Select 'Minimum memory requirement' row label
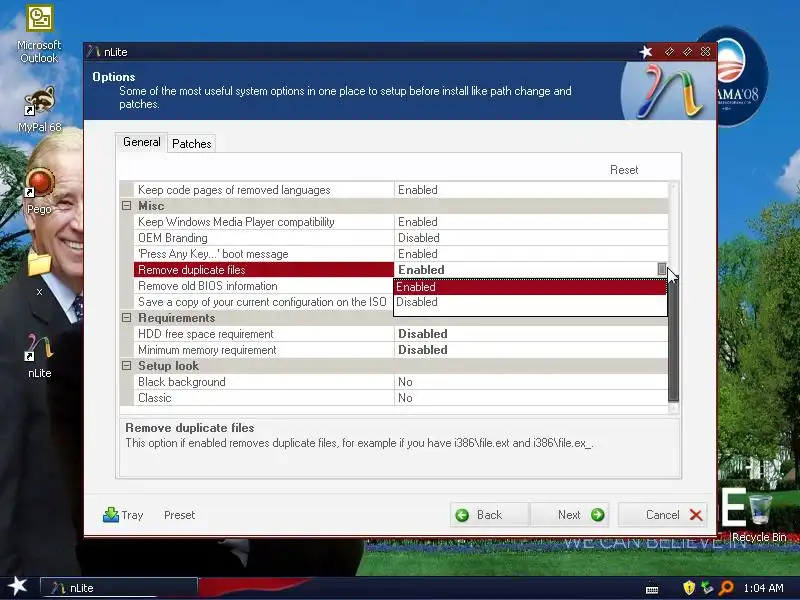Image resolution: width=800 pixels, height=600 pixels. (207, 350)
